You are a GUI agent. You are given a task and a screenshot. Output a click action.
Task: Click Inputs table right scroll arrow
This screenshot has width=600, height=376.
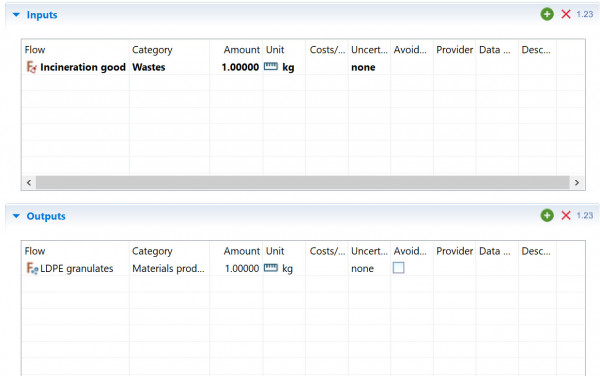[577, 183]
